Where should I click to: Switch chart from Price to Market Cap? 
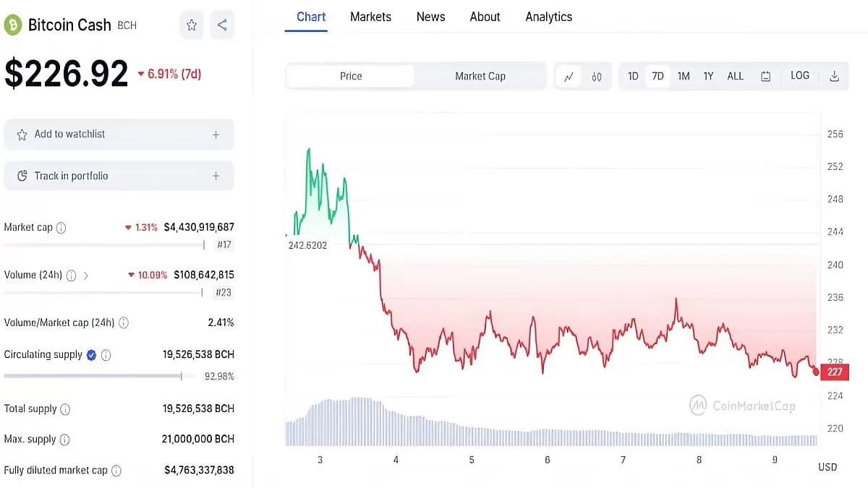pos(480,75)
